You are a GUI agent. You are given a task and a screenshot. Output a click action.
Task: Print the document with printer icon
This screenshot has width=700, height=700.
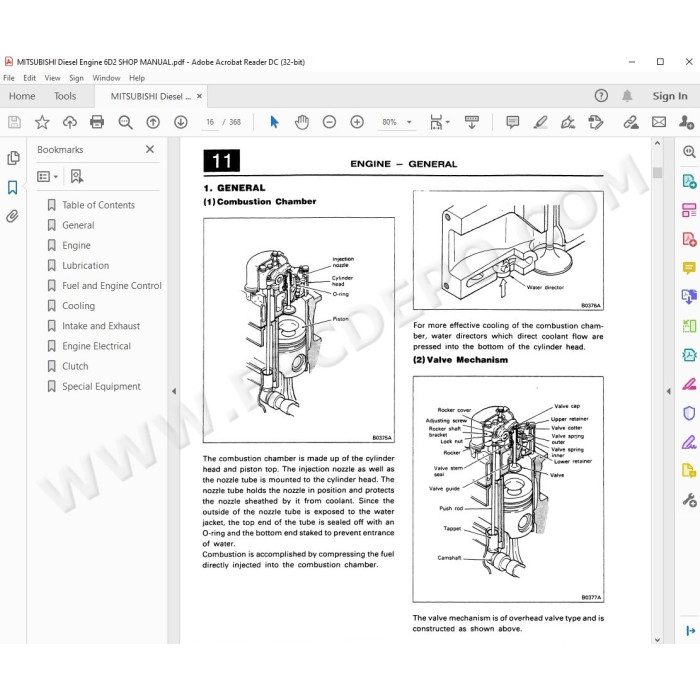[x=97, y=122]
